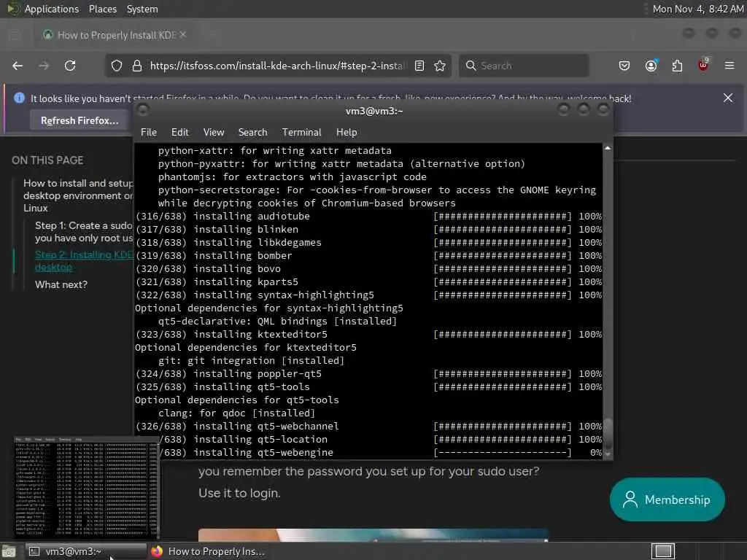Close the 'How to Properly Install KDE' tab
747x560 pixels.
[x=183, y=35]
